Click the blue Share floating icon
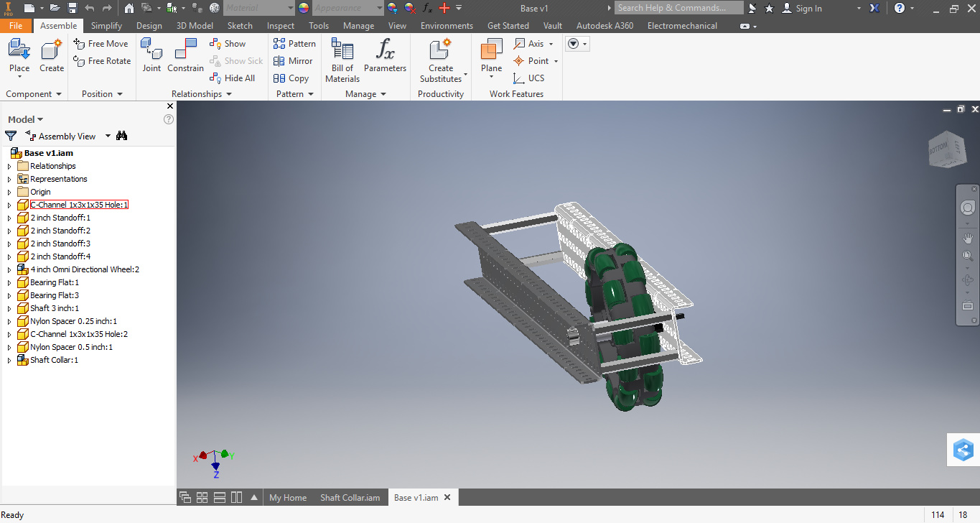The width and height of the screenshot is (980, 523). coord(963,450)
